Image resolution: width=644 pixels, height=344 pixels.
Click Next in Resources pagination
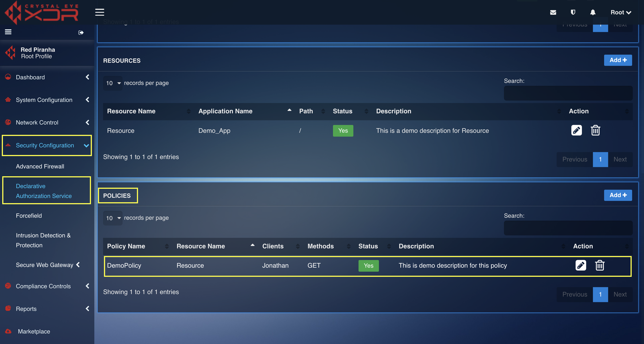(620, 159)
